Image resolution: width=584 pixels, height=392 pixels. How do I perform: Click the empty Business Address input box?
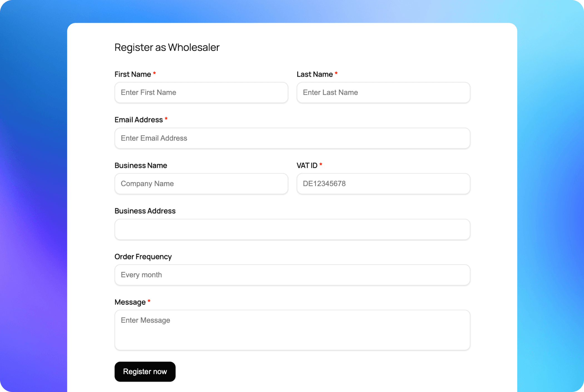(292, 229)
